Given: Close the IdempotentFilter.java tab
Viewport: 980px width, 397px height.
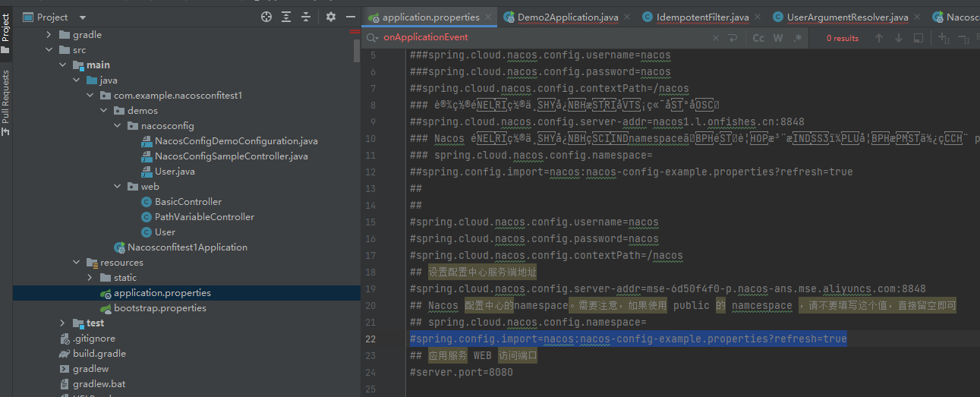Looking at the screenshot, I should 758,17.
